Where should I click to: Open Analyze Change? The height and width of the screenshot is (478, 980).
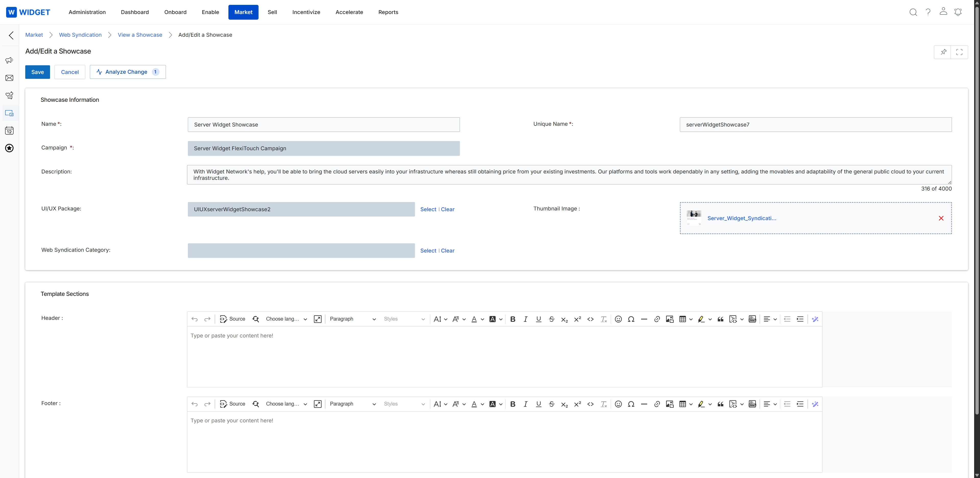point(127,72)
